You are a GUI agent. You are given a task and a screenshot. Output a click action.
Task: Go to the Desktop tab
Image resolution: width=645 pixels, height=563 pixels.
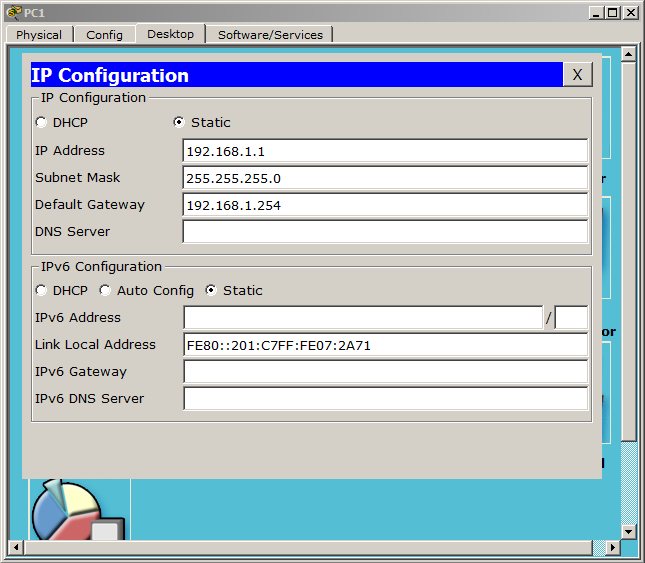(170, 33)
